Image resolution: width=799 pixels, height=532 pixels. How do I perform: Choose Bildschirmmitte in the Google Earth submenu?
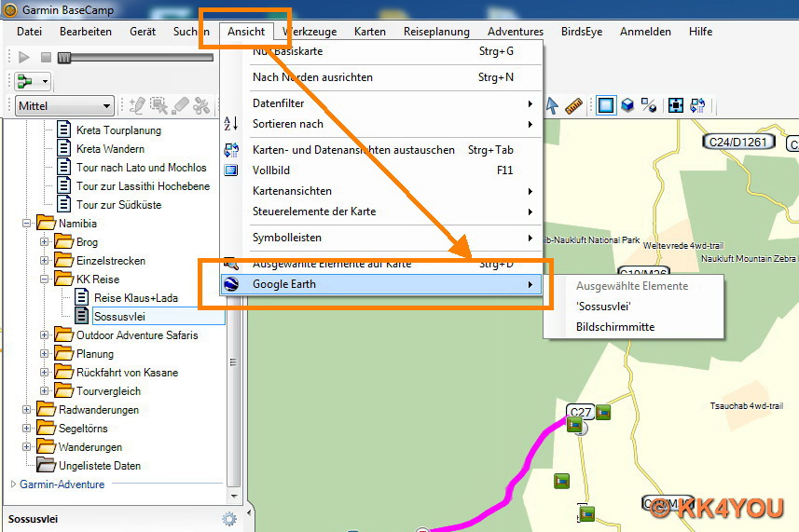coord(634,327)
